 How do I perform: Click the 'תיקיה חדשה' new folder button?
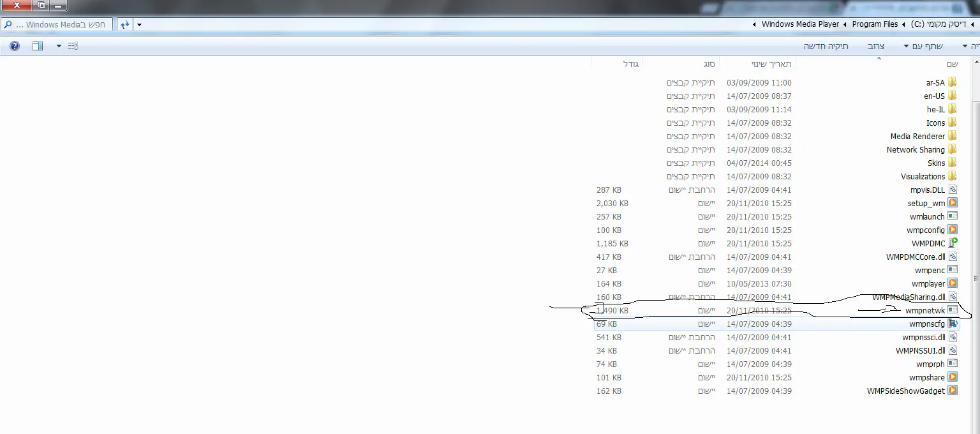pyautogui.click(x=826, y=46)
